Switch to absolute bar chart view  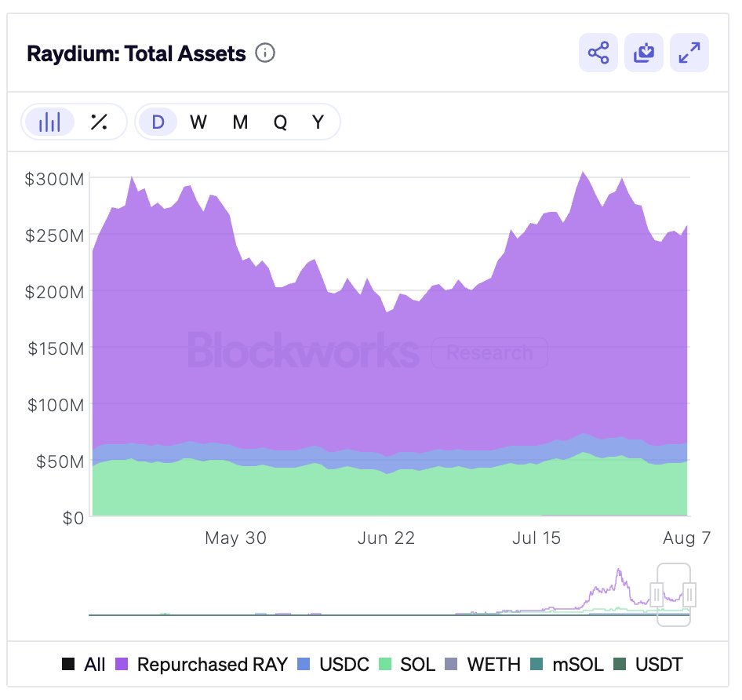(x=50, y=122)
